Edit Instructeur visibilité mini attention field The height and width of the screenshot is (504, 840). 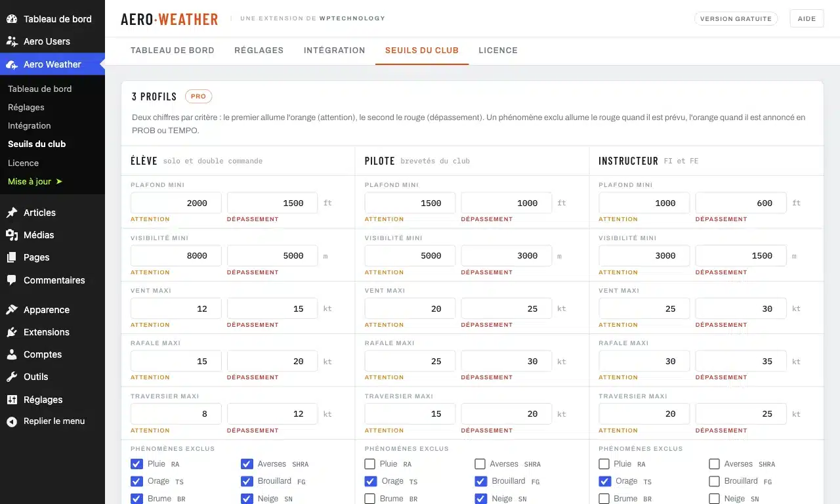(x=644, y=256)
